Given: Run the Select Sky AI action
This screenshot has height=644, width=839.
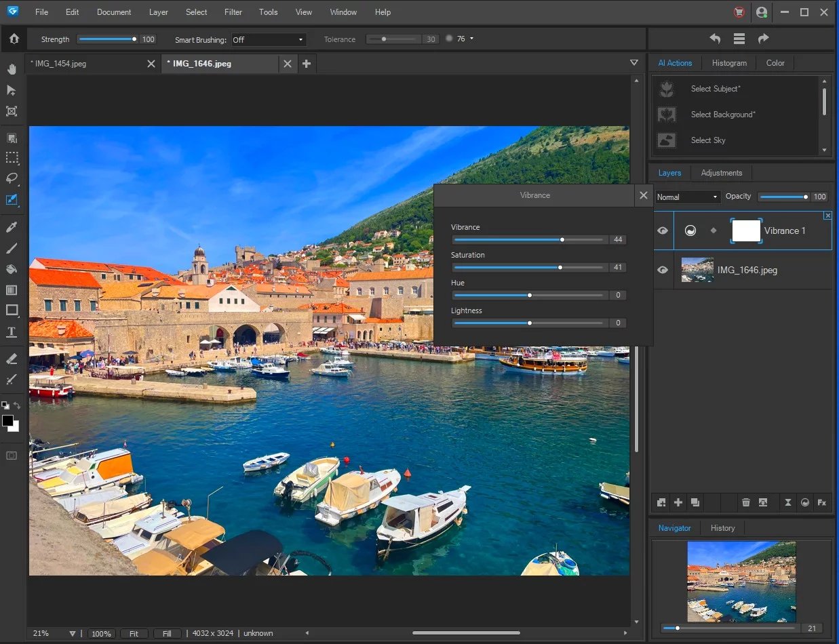Looking at the screenshot, I should 708,140.
